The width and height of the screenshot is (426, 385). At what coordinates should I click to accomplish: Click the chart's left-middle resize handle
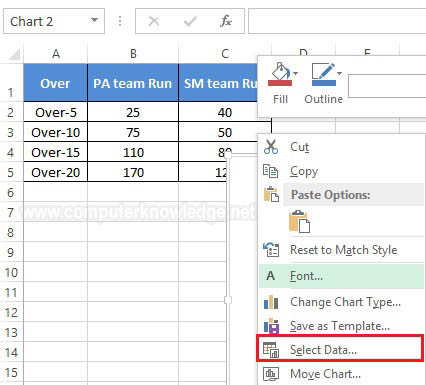(x=228, y=300)
